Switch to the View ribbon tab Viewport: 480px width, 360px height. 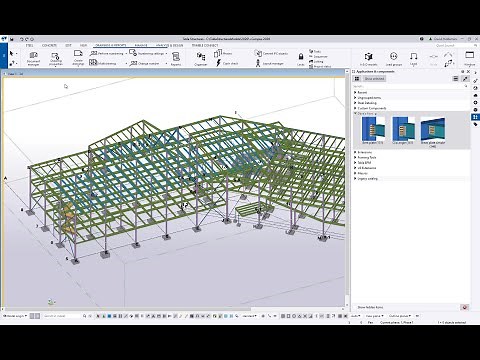(x=83, y=45)
